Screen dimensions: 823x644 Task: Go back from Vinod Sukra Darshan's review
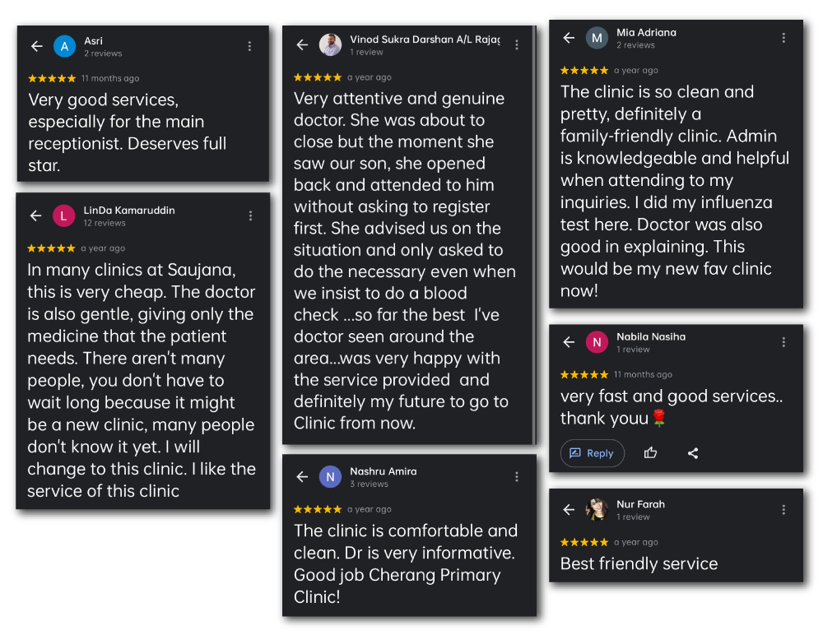pyautogui.click(x=302, y=44)
